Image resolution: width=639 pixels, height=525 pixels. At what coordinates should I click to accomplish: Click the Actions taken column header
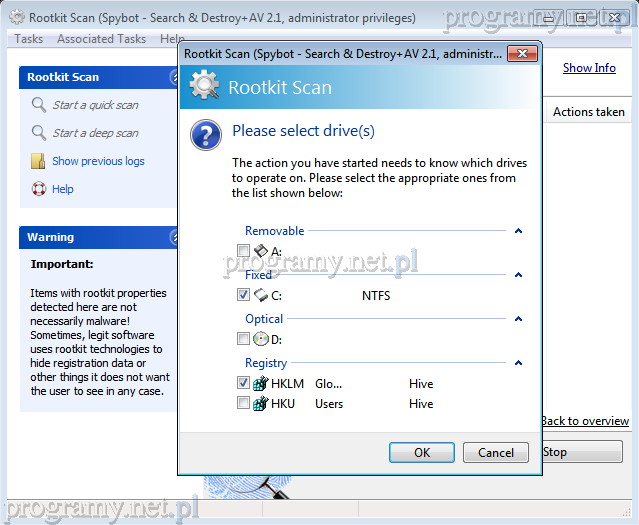coord(588,112)
